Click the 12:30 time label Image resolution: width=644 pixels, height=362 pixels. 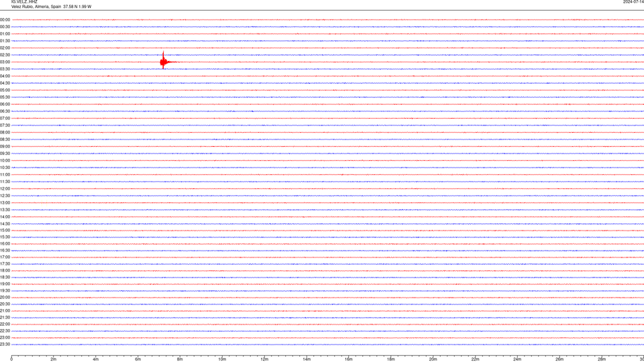tap(5, 196)
